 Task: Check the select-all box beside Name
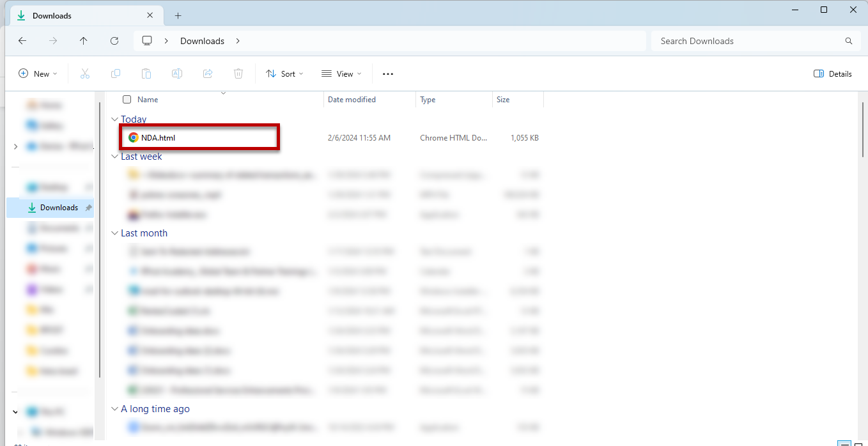(127, 99)
